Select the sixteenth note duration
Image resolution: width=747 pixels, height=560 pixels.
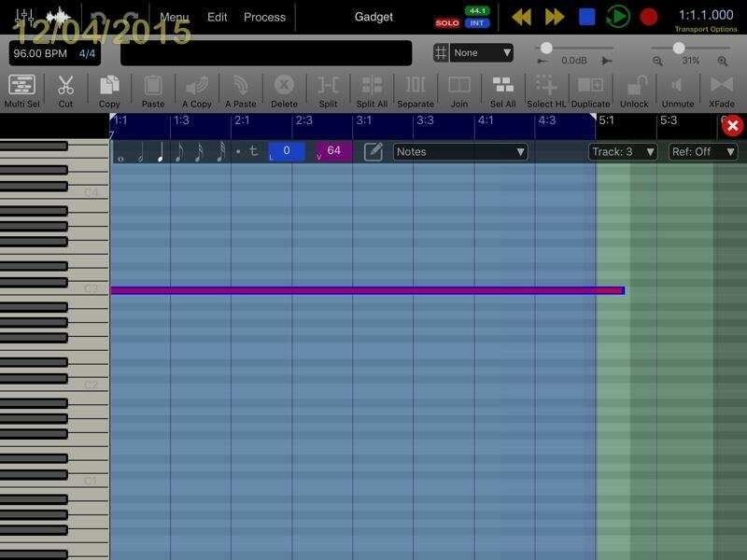[200, 152]
